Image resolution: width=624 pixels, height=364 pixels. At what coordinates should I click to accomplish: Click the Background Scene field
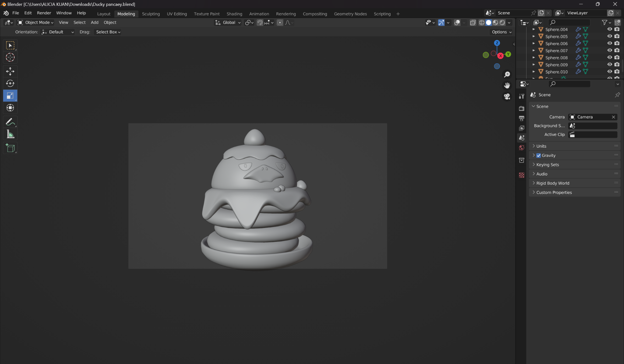click(x=593, y=126)
